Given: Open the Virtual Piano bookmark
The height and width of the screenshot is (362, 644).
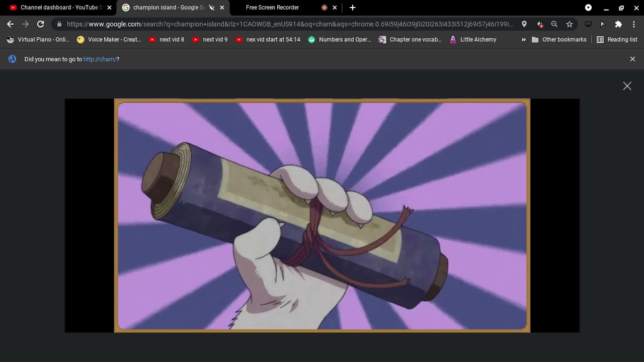Looking at the screenshot, I should 38,39.
